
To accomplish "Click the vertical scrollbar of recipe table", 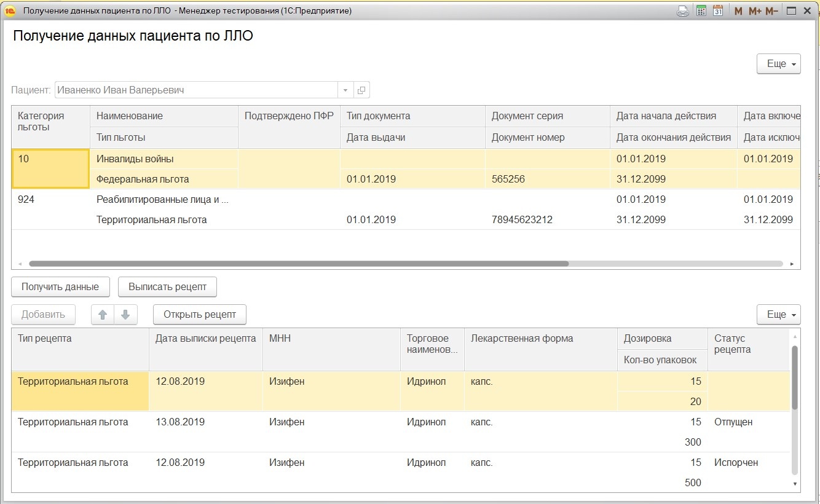I will point(794,377).
